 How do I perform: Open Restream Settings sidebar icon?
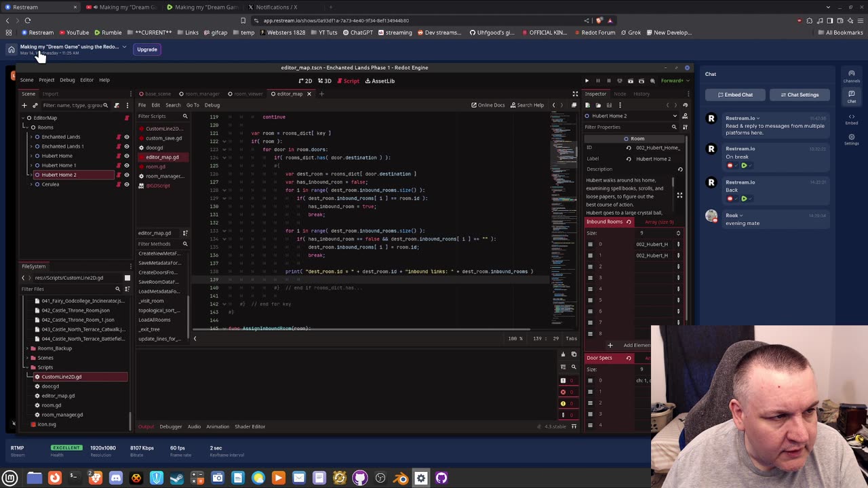tap(852, 139)
